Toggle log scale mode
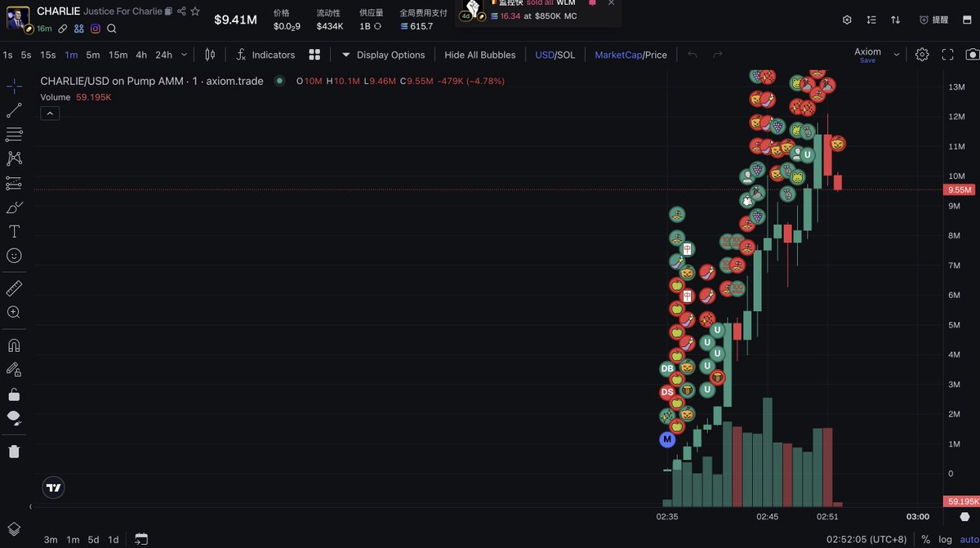 click(945, 539)
